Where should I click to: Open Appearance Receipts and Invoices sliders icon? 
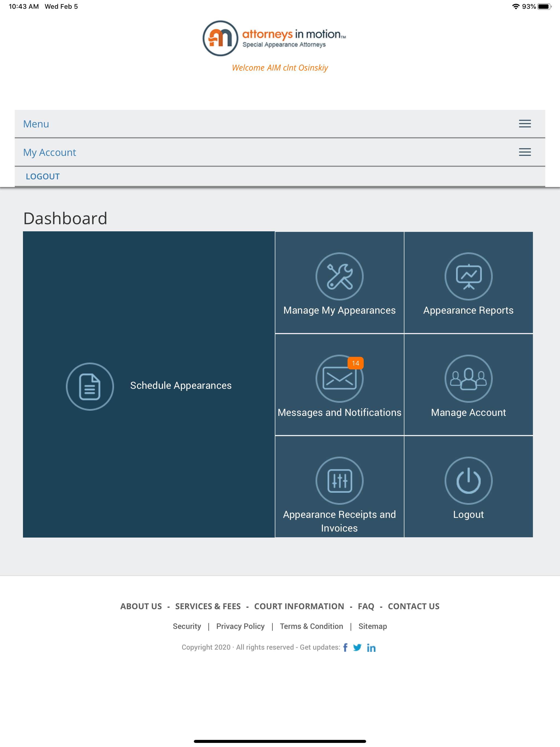coord(339,481)
